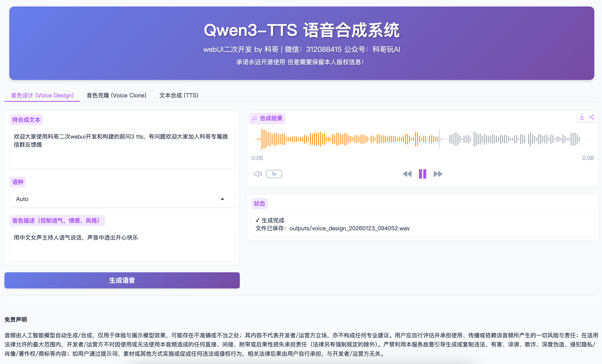Mute audio with the volume speaker icon
Screen dimensions: 602x364
pyautogui.click(x=258, y=174)
